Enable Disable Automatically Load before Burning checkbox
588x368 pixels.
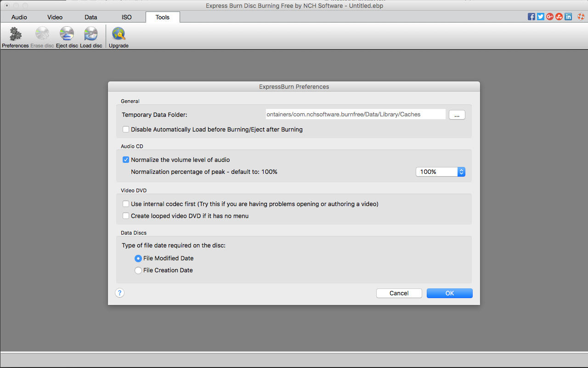126,129
